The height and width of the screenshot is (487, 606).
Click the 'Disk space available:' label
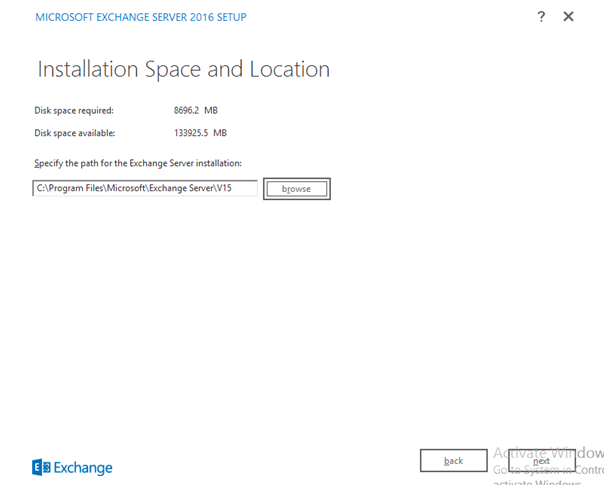75,133
